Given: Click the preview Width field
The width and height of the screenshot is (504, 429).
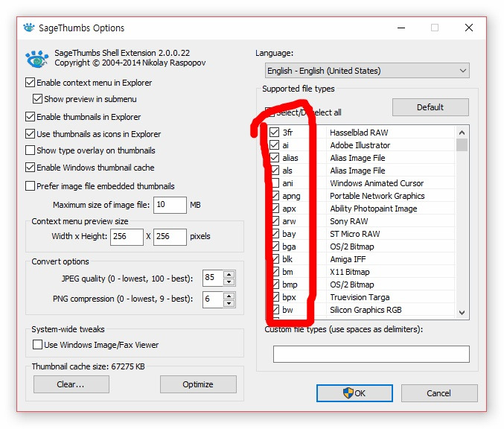Looking at the screenshot, I should click(x=127, y=237).
